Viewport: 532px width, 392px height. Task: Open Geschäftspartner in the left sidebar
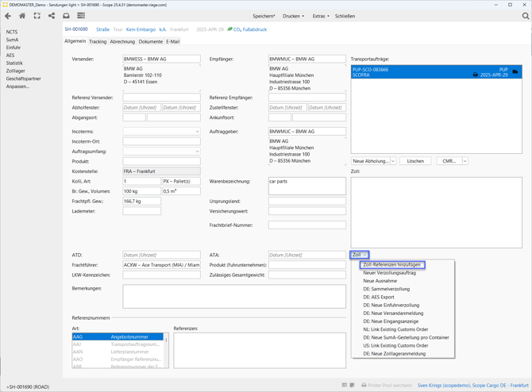click(23, 79)
